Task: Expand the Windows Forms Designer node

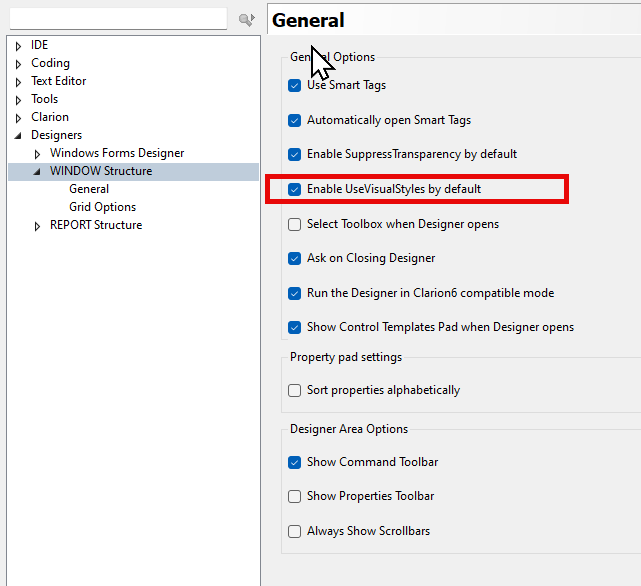Action: pyautogui.click(x=38, y=154)
